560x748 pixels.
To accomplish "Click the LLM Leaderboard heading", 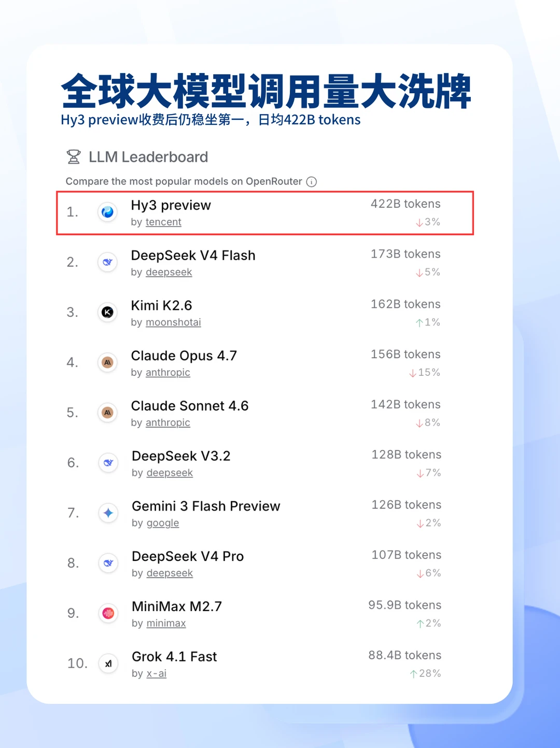I will coord(148,157).
